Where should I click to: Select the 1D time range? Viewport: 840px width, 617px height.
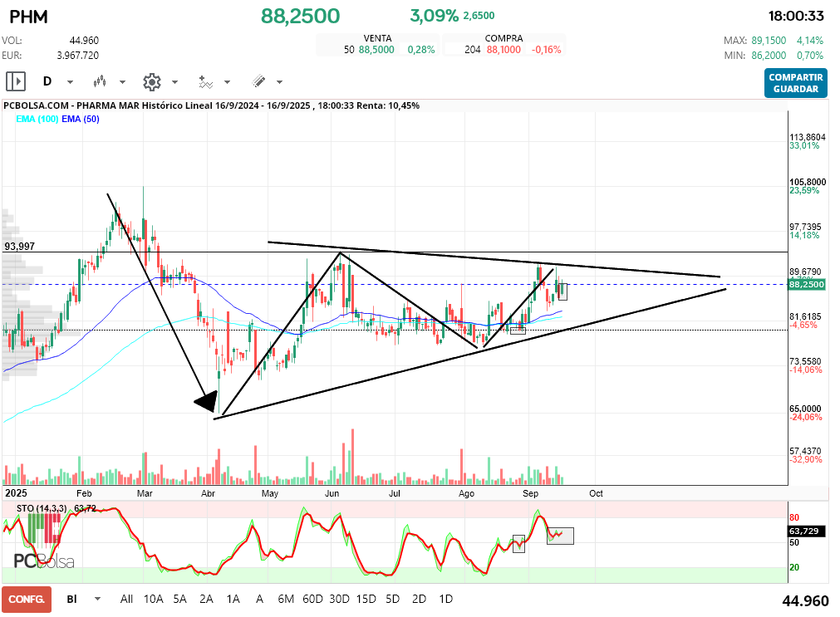445,599
